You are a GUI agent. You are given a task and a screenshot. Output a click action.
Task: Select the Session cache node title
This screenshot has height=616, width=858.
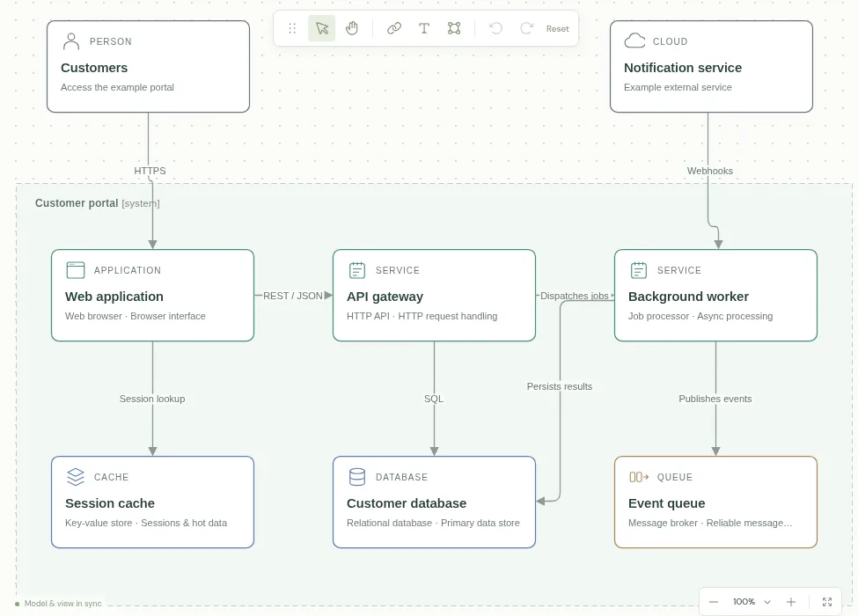tap(110, 503)
